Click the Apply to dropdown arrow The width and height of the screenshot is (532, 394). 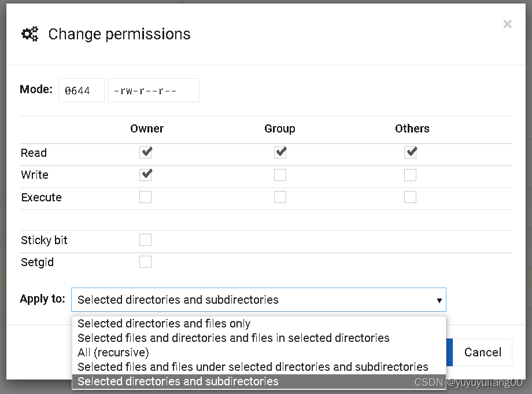(439, 300)
